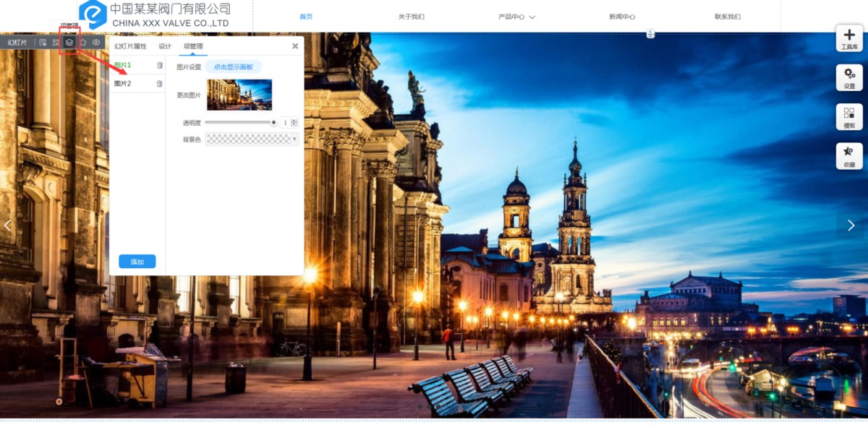The height and width of the screenshot is (435, 868).
Task: Click the design icon in slideshow toolbar
Action: (56, 43)
